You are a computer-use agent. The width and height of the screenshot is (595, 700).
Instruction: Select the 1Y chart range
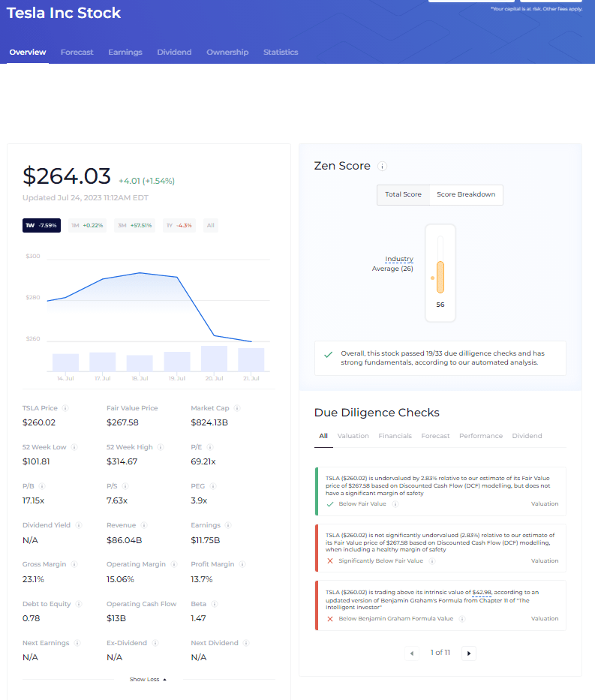point(179,225)
